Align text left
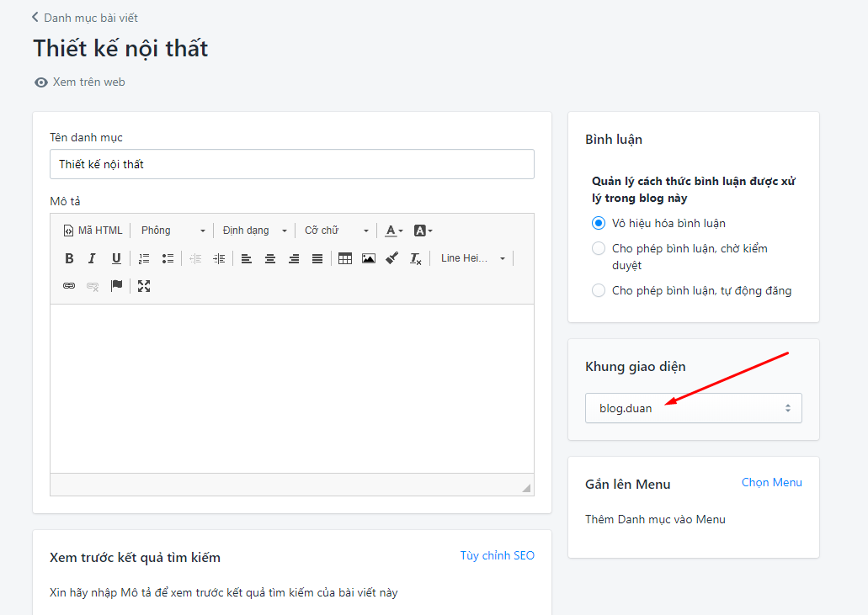This screenshot has width=868, height=615. [x=247, y=258]
